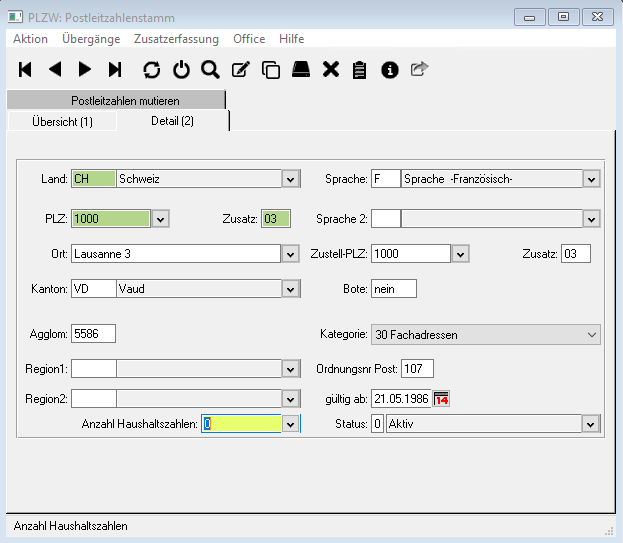Click the magnifier search icon
Viewport: 623px width, 543px height.
(x=210, y=69)
